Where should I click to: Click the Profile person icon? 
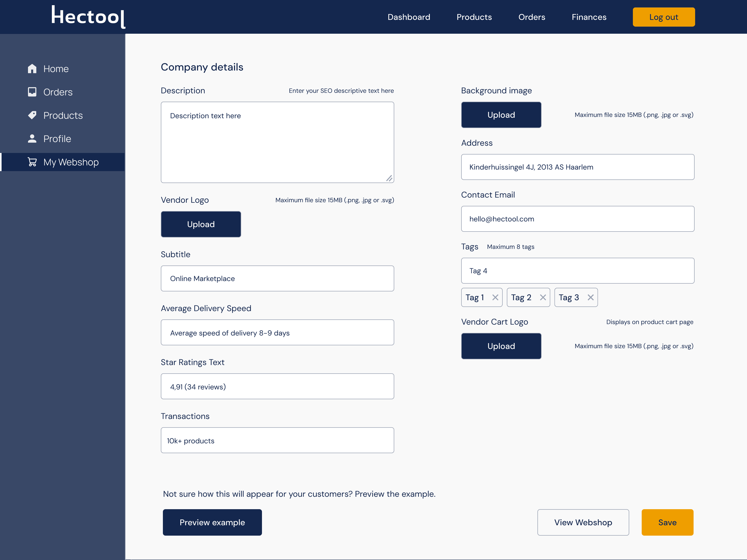click(32, 138)
